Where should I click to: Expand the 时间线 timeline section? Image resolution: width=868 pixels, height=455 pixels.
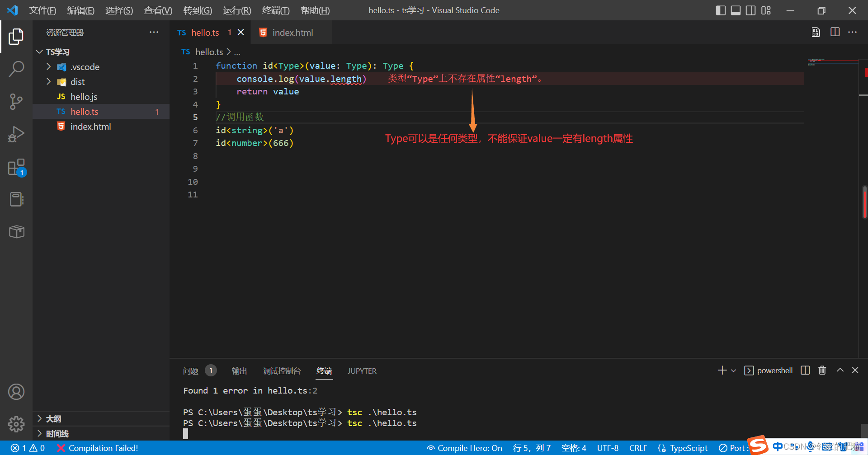(101, 434)
